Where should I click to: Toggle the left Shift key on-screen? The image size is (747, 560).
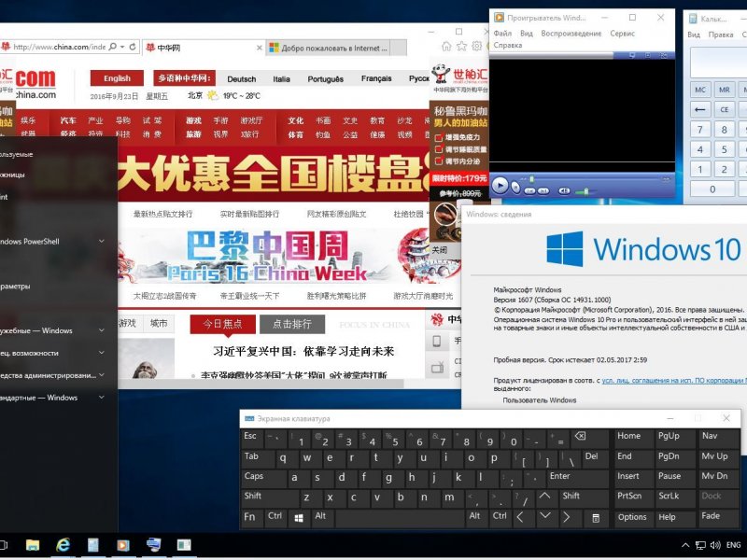click(x=270, y=497)
